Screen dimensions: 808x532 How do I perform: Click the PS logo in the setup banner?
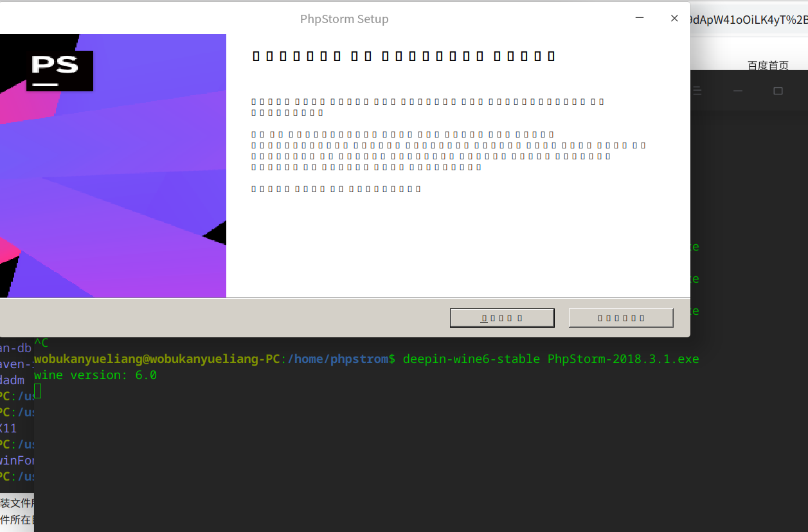[x=60, y=71]
